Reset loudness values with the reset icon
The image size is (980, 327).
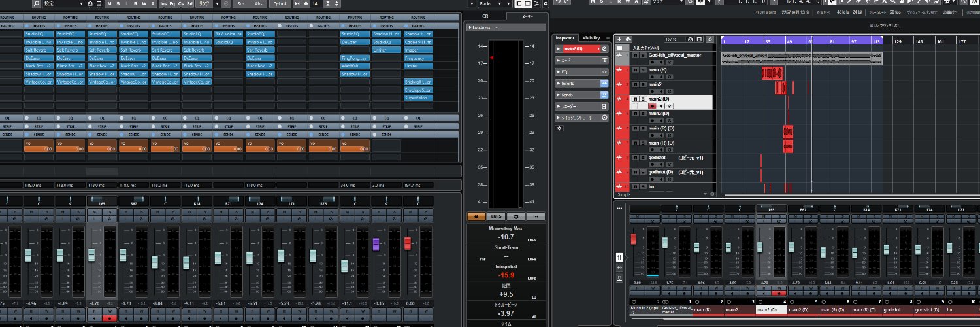tap(536, 216)
